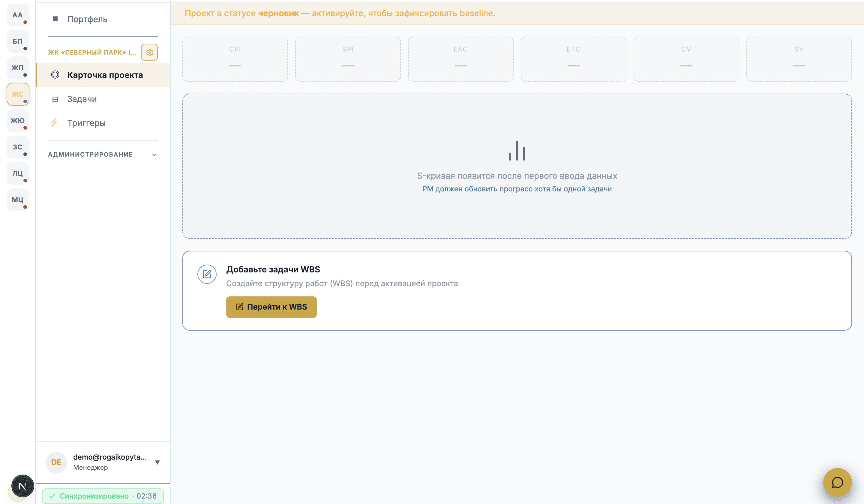Click the DE user avatar
This screenshot has height=504, width=864.
[56, 462]
